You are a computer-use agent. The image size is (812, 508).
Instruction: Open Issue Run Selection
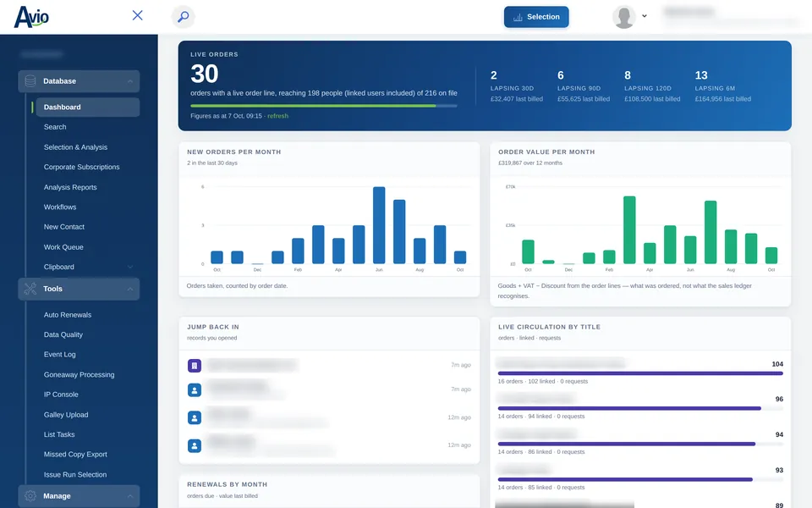click(x=75, y=475)
